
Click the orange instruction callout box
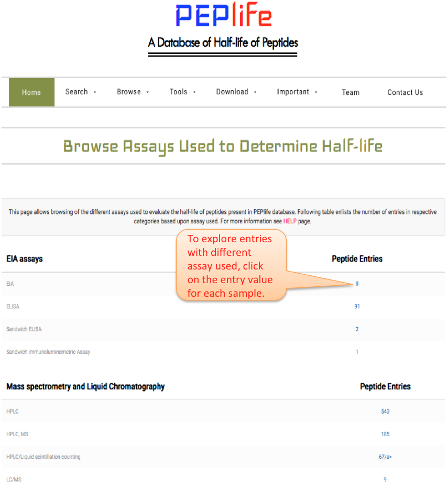tap(231, 265)
